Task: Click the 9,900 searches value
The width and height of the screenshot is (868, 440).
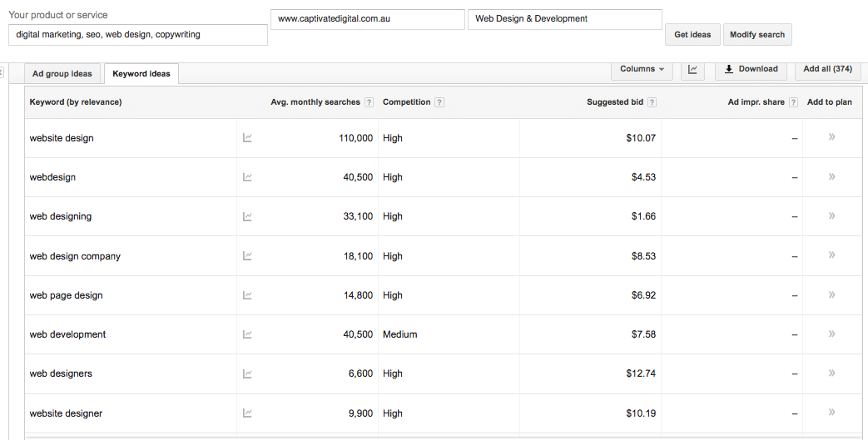Action: point(360,413)
